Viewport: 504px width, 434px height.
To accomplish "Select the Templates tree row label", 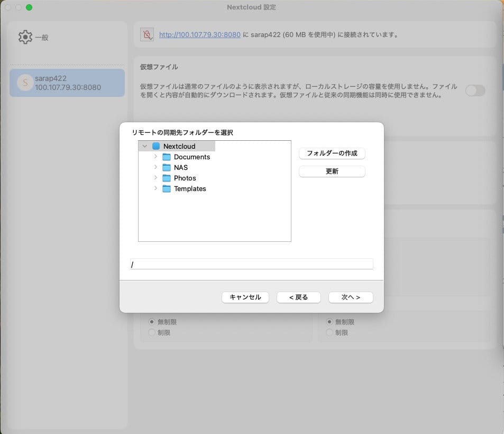I will [x=190, y=188].
